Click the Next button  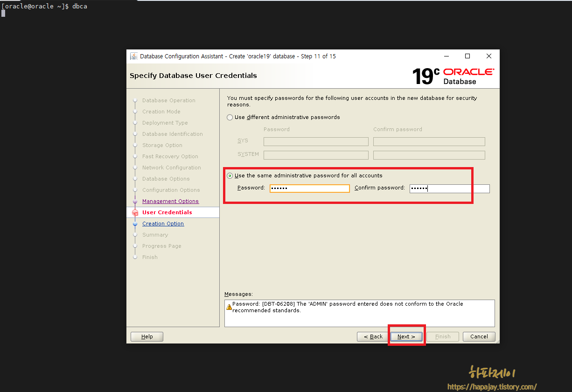[406, 336]
